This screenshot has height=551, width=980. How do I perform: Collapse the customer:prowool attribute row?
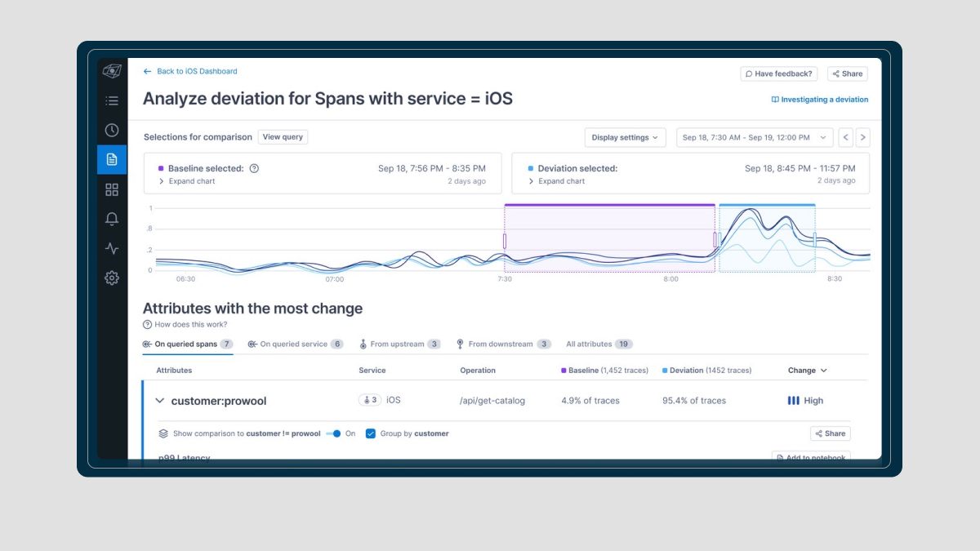coord(160,401)
